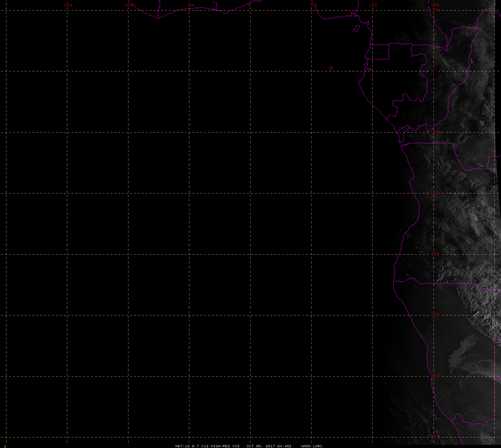The width and height of the screenshot is (501, 448).
Task: Select the 15E longitude label
Action: 435,5
